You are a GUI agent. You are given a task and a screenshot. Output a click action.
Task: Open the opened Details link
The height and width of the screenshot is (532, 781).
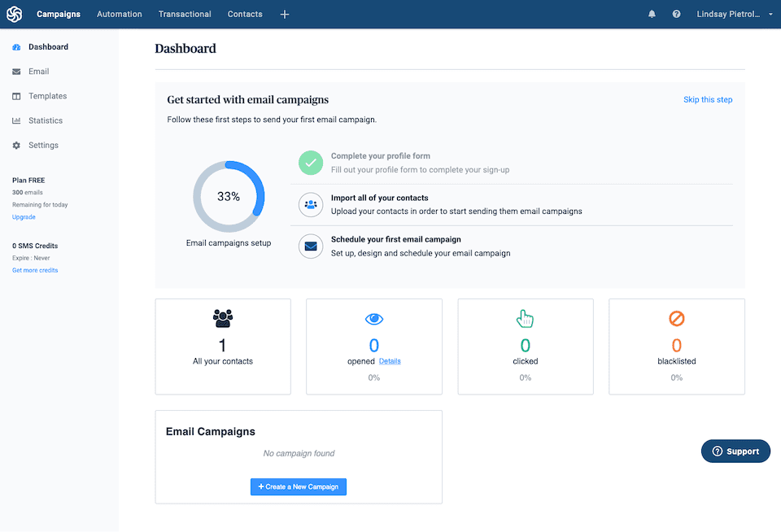390,361
